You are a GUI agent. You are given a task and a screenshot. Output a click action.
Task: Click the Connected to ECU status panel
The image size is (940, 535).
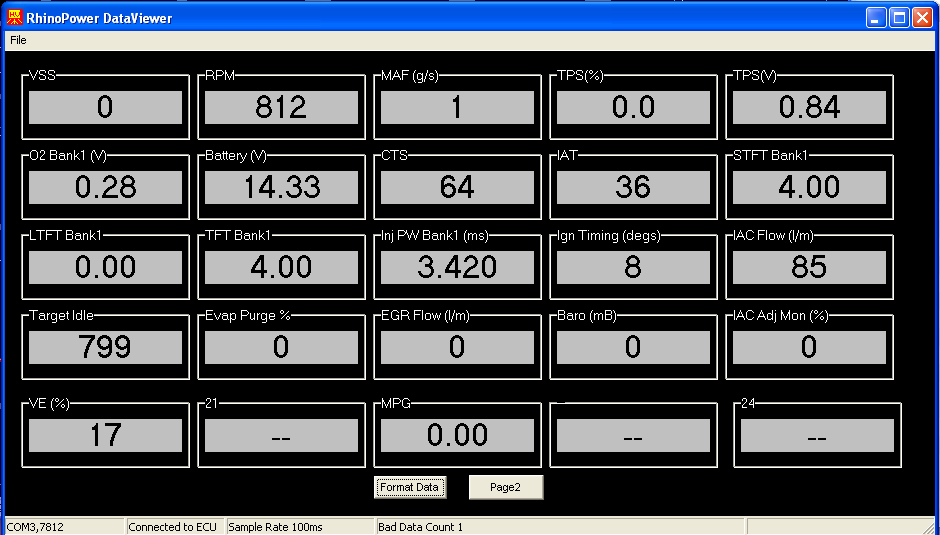point(174,527)
